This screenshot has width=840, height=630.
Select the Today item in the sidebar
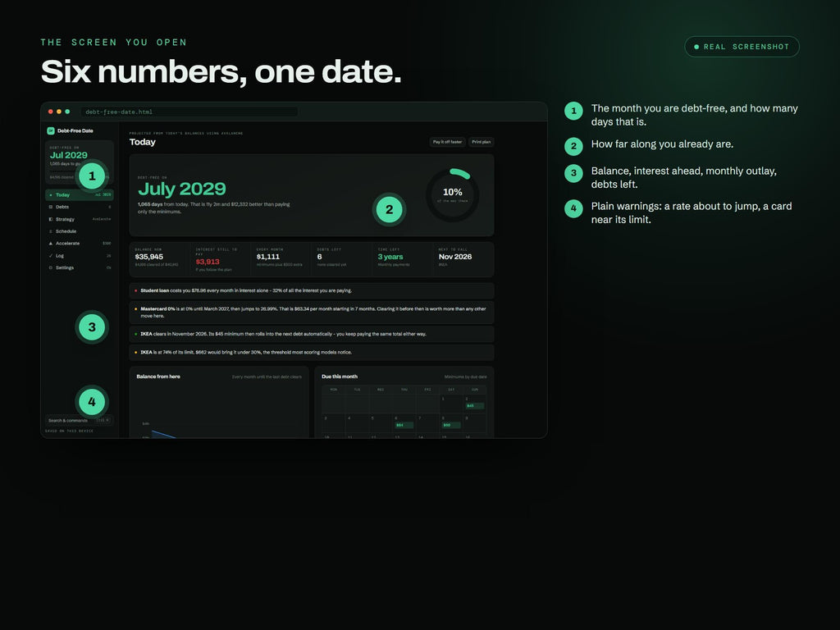click(x=80, y=195)
